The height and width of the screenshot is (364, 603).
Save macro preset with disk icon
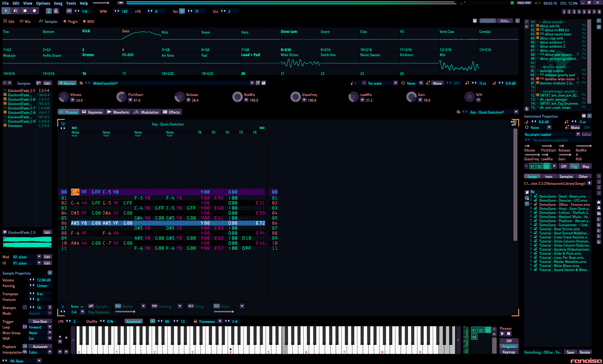click(x=264, y=83)
